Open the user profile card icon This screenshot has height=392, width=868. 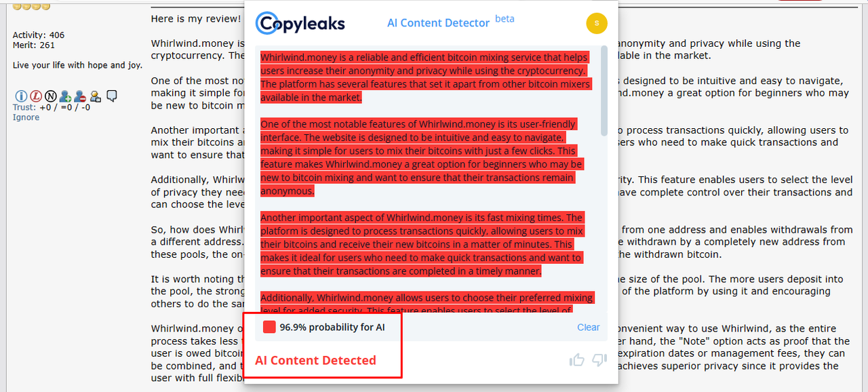point(96,96)
